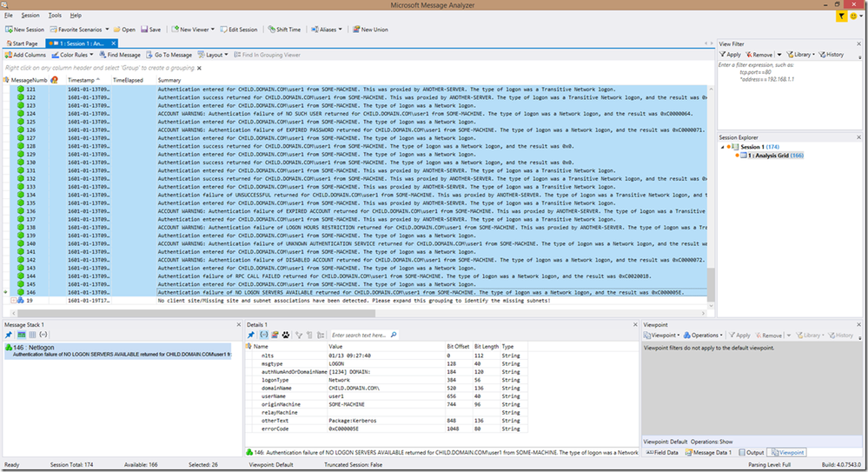Image resolution: width=868 pixels, height=472 pixels.
Task: Close the Session 1 tab
Action: pos(114,43)
